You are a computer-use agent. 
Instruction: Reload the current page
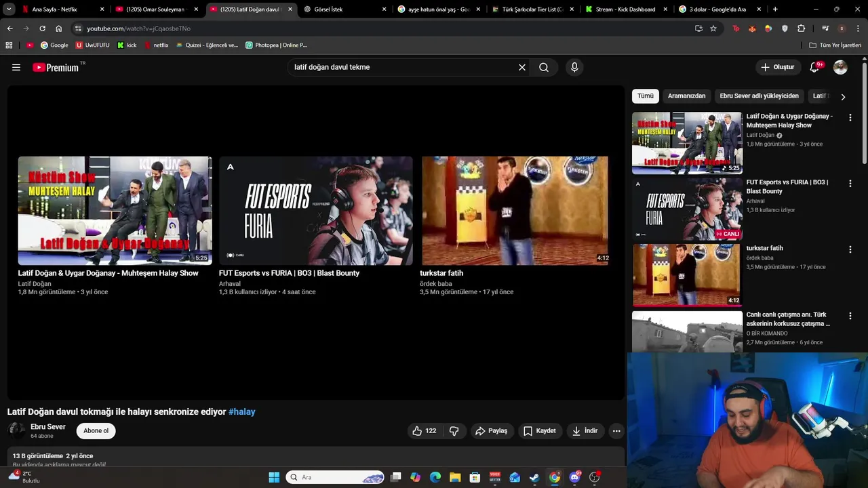[x=42, y=28]
